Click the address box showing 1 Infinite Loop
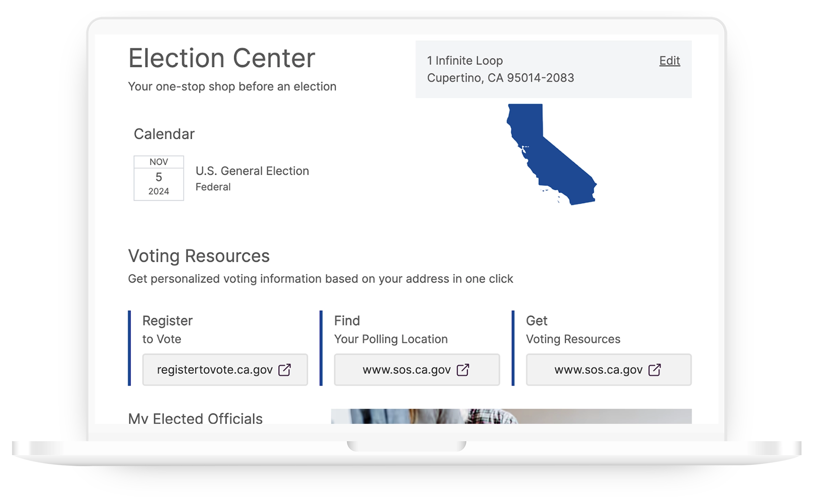The width and height of the screenshot is (814, 504). coord(553,69)
